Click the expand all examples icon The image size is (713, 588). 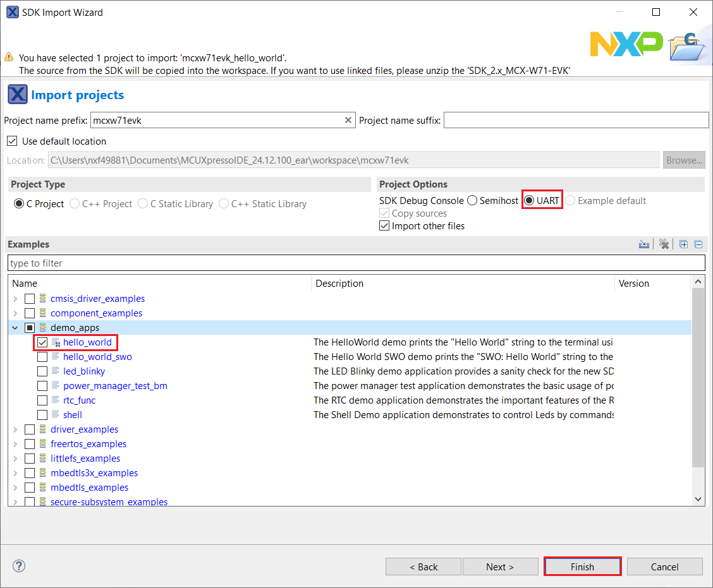tap(684, 244)
